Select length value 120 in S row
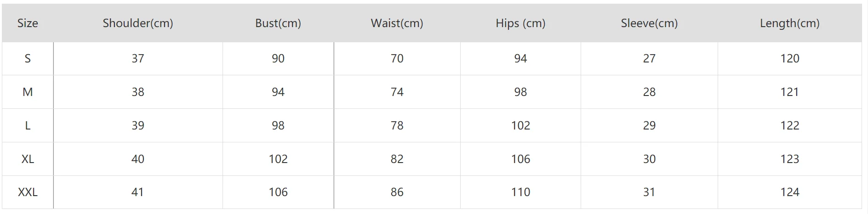 (789, 58)
